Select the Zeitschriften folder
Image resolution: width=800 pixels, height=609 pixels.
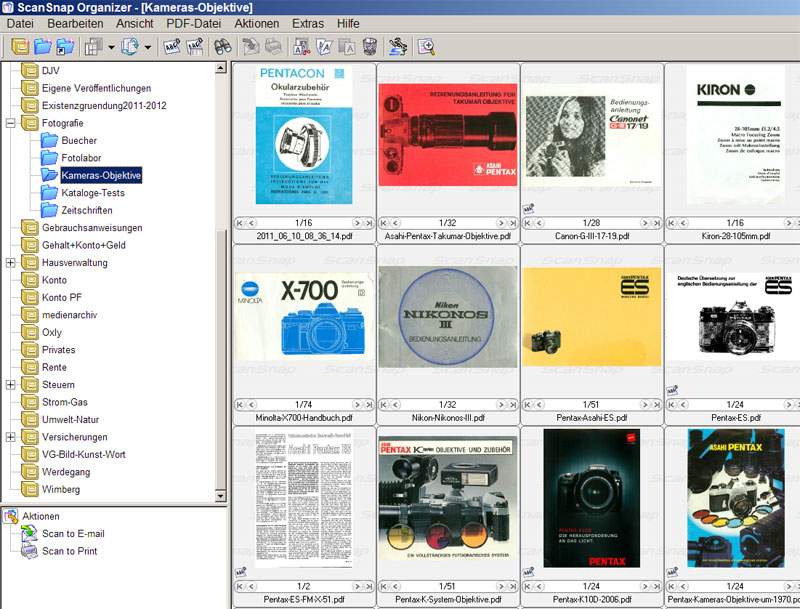click(x=87, y=210)
